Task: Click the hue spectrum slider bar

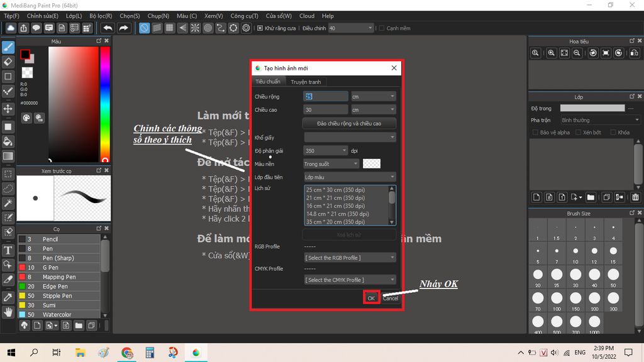Action: click(x=105, y=104)
